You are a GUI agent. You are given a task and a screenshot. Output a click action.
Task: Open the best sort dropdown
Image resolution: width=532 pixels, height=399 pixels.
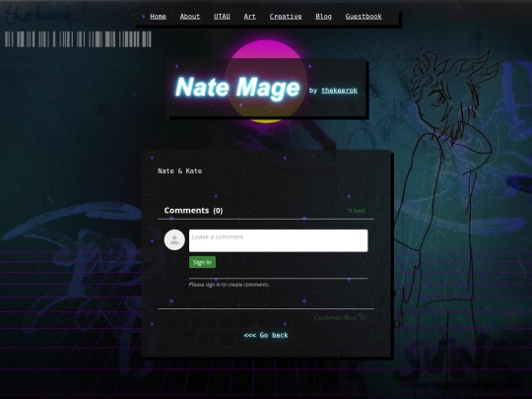(x=357, y=211)
